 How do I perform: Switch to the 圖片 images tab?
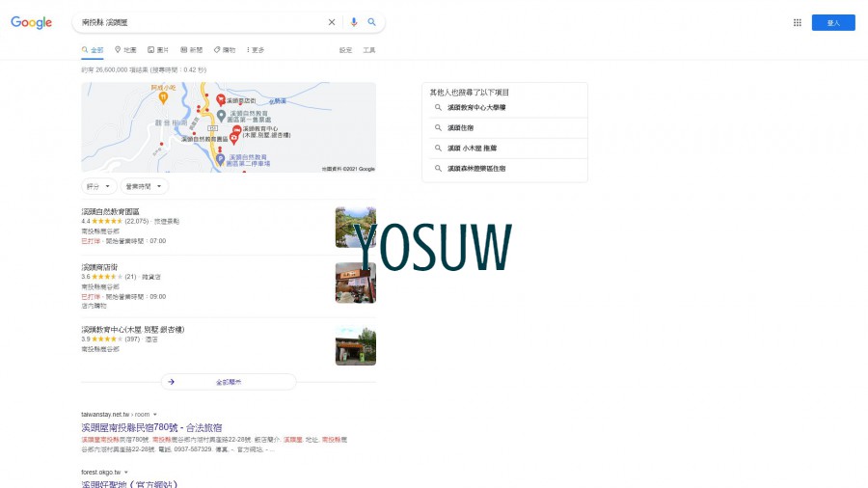coord(158,50)
